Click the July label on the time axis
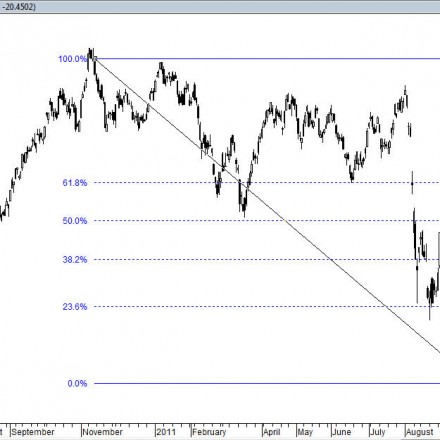440x440 pixels. pyautogui.click(x=378, y=432)
